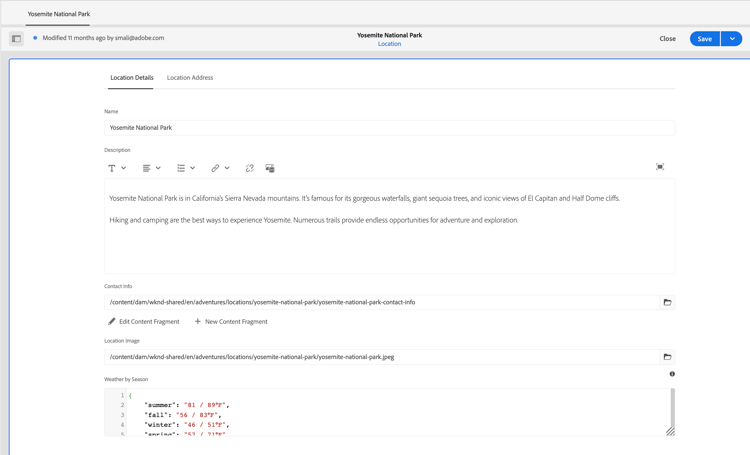Click the header title Yosemite National Park

(389, 35)
